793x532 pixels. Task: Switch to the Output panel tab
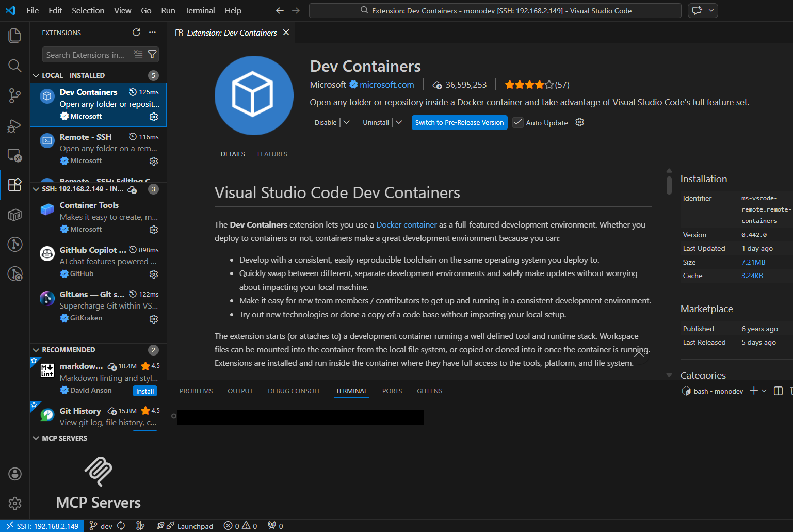(x=240, y=391)
